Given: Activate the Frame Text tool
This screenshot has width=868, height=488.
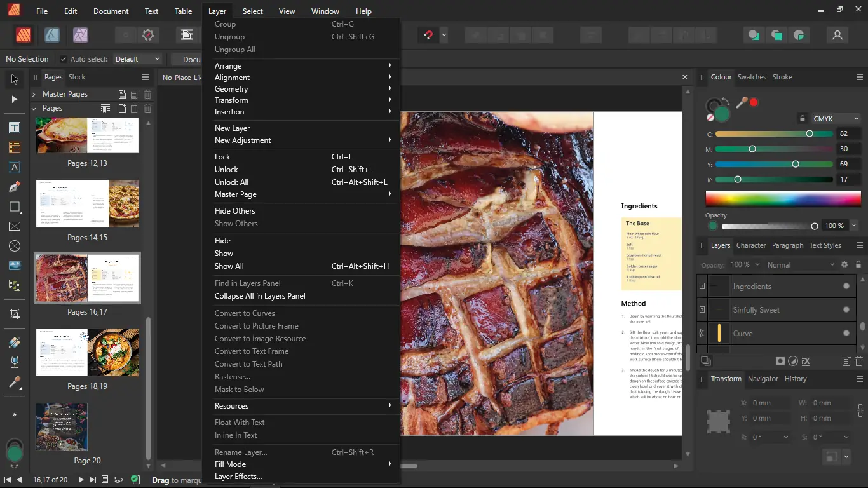Looking at the screenshot, I should click(14, 128).
